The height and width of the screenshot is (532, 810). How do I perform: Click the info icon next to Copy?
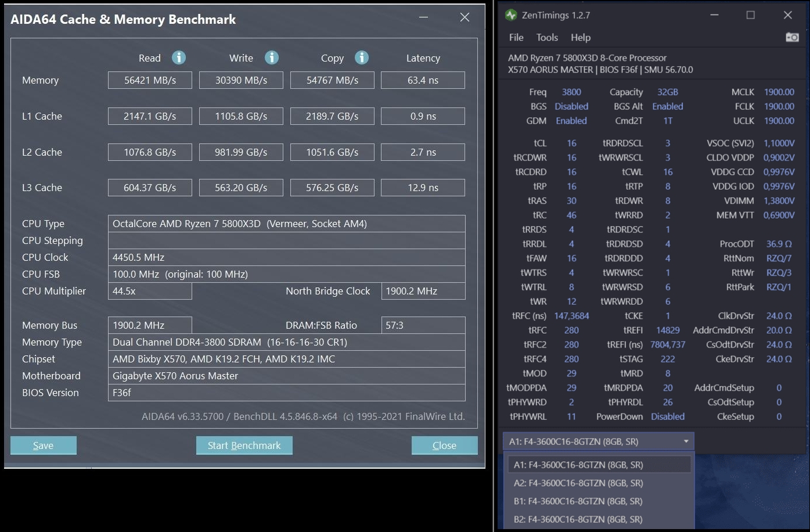click(362, 57)
